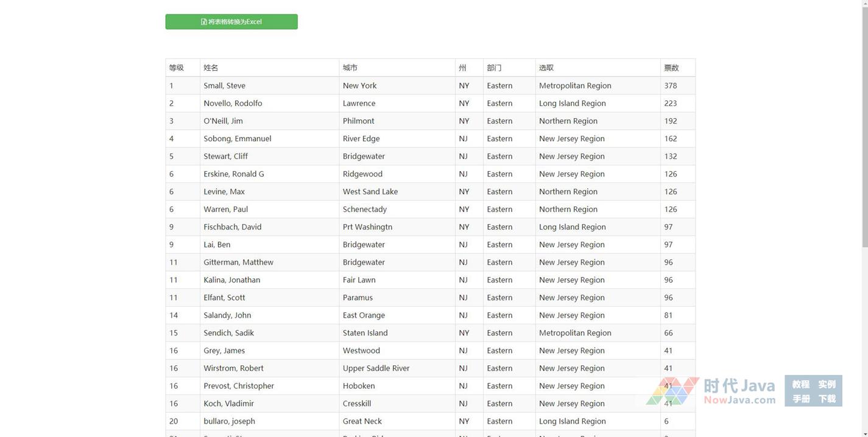Select the name cell Fischbach, David
This screenshot has width=868, height=437.
pyautogui.click(x=269, y=227)
